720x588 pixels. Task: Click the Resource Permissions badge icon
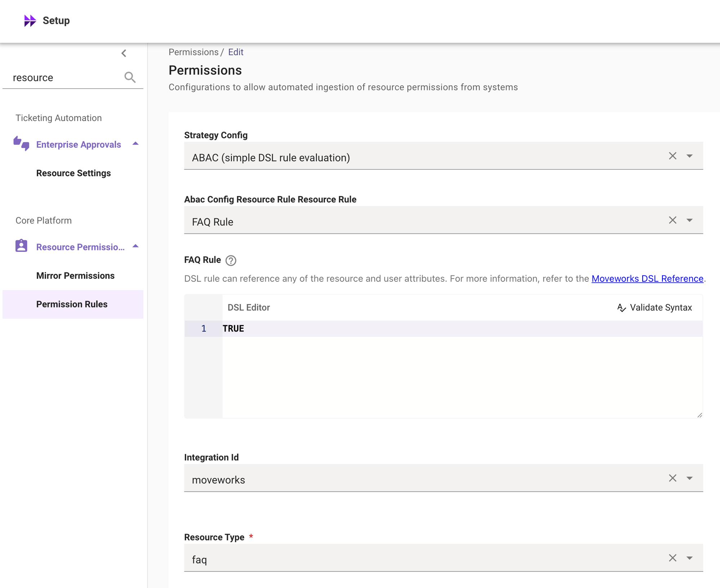21,246
